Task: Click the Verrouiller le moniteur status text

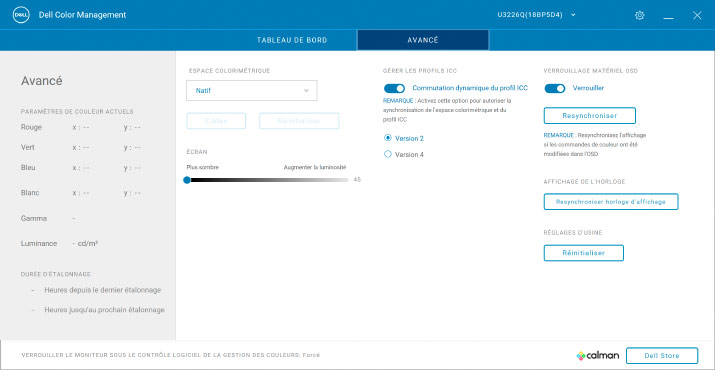Action: point(171,355)
